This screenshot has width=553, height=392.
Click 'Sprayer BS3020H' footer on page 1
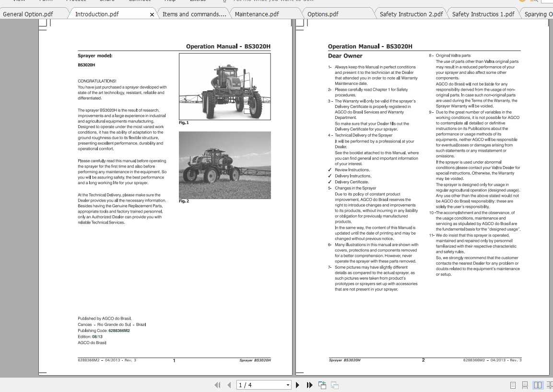pyautogui.click(x=255, y=360)
